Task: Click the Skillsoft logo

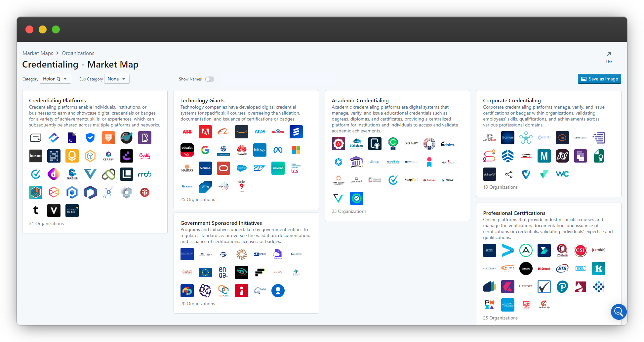Action: coord(490,174)
